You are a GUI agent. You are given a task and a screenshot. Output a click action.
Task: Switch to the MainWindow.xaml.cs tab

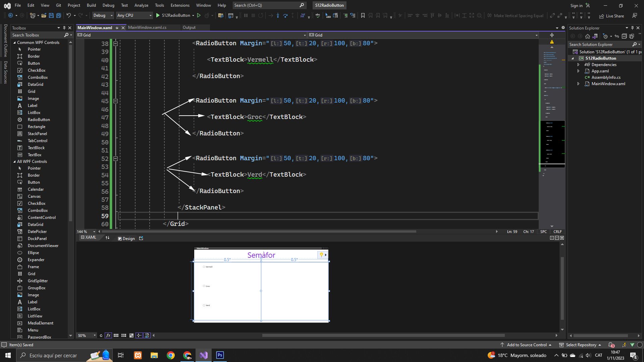[x=147, y=27]
